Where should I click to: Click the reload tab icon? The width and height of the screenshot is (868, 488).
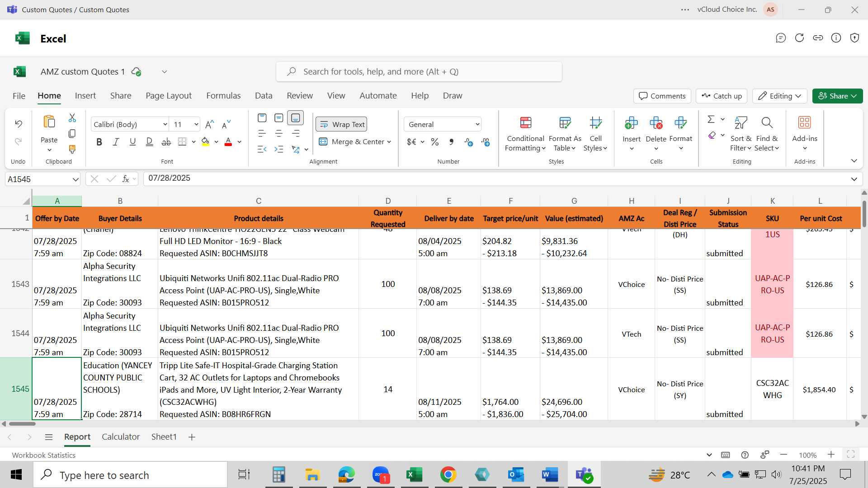(x=799, y=38)
